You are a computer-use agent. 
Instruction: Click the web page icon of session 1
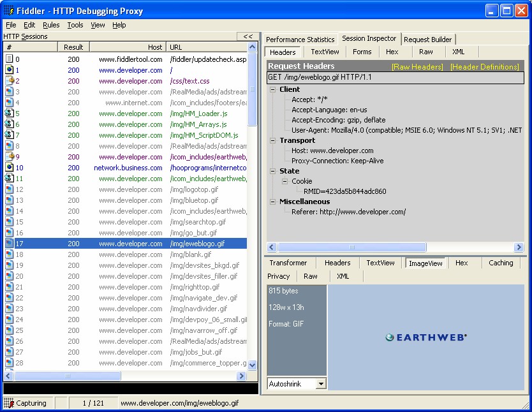[10, 70]
